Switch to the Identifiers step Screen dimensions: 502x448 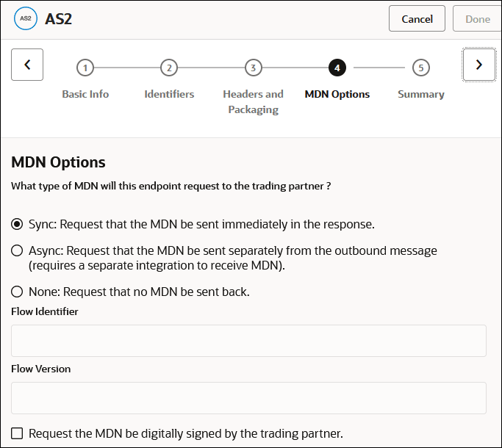coord(169,94)
